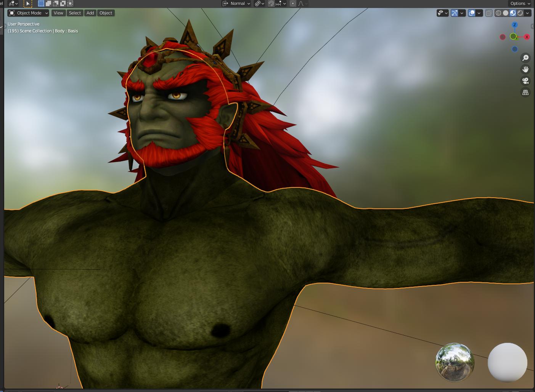This screenshot has width=535, height=392.
Task: Click the negative Z axis gizmo dot
Action: point(515,49)
